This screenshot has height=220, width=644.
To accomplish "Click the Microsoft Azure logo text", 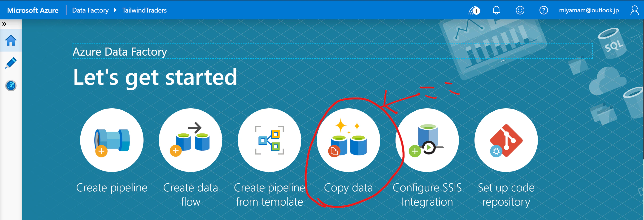I will point(33,10).
